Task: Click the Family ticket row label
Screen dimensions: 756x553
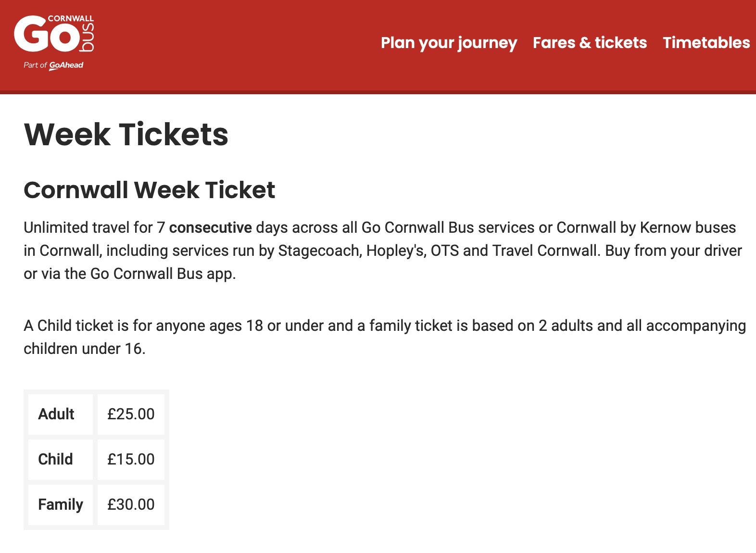Action: pos(60,504)
